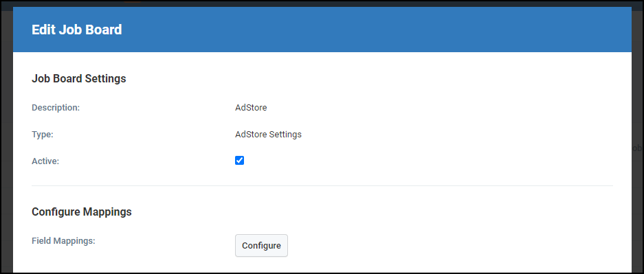Click the blue dialog header bar
644x274 pixels.
322,30
